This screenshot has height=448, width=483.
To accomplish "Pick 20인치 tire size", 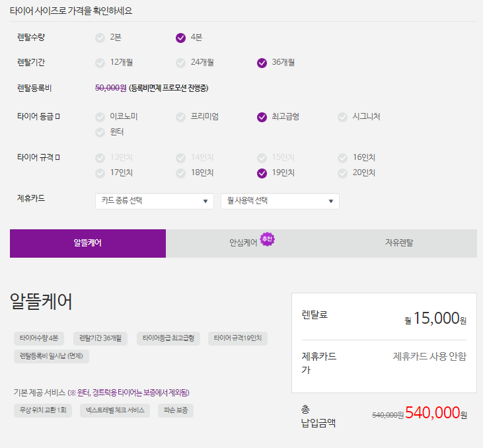I will 356,173.
